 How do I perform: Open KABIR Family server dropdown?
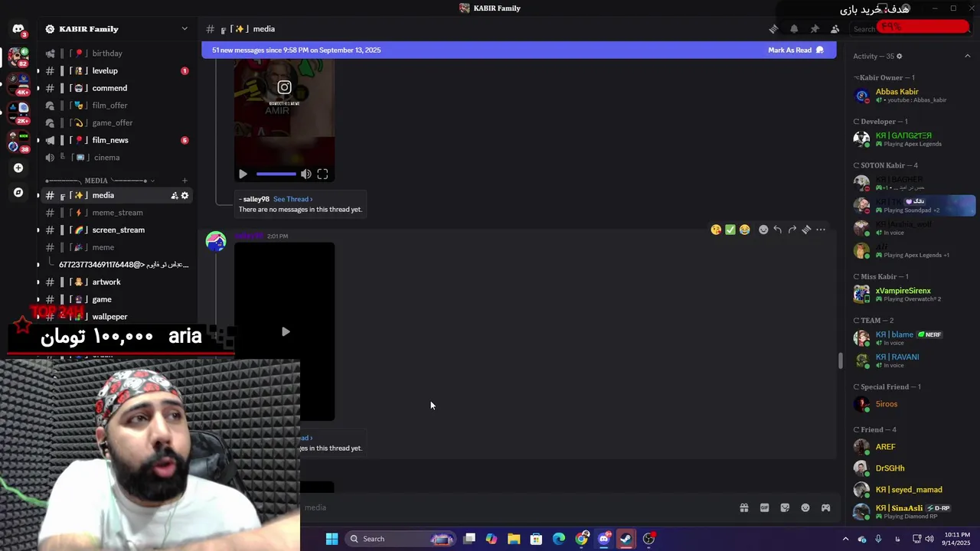(x=185, y=29)
